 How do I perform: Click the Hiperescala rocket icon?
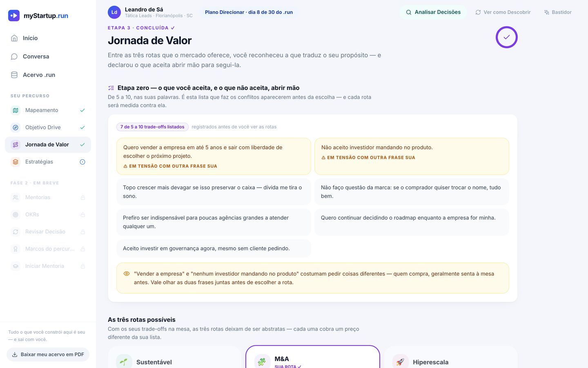coord(401,362)
